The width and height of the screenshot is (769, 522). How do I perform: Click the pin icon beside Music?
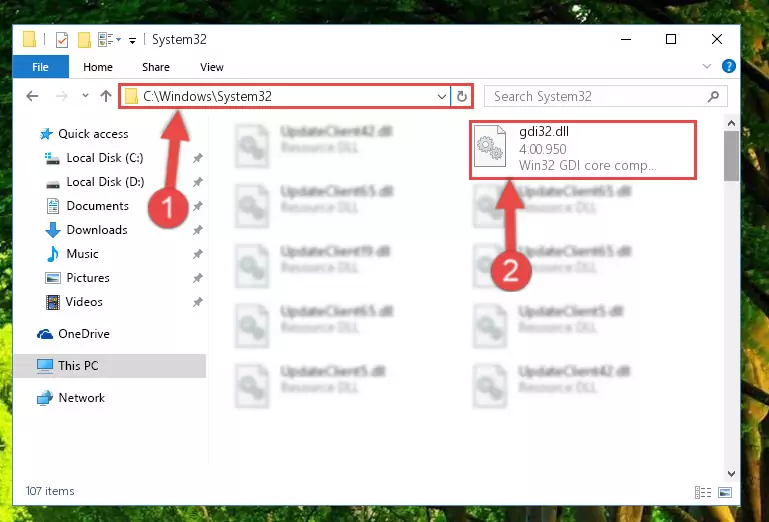tap(198, 254)
